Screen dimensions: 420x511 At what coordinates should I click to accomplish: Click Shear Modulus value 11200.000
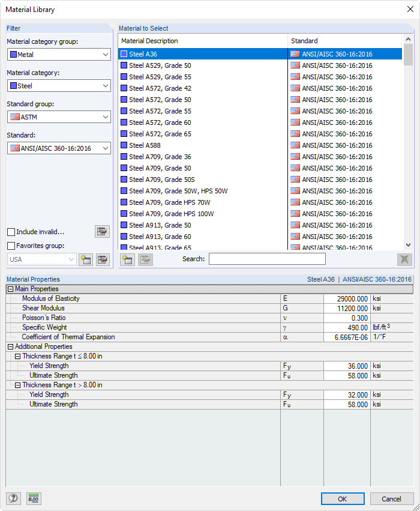tap(347, 308)
